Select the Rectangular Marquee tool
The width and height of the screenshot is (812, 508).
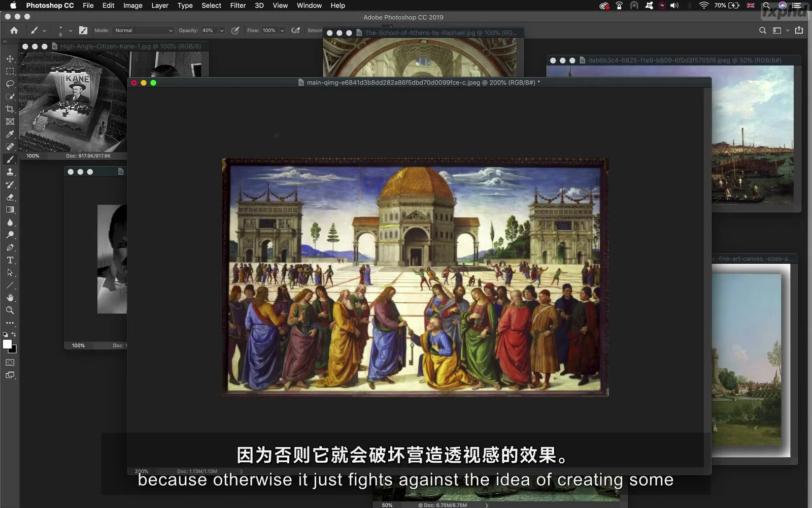tap(10, 72)
